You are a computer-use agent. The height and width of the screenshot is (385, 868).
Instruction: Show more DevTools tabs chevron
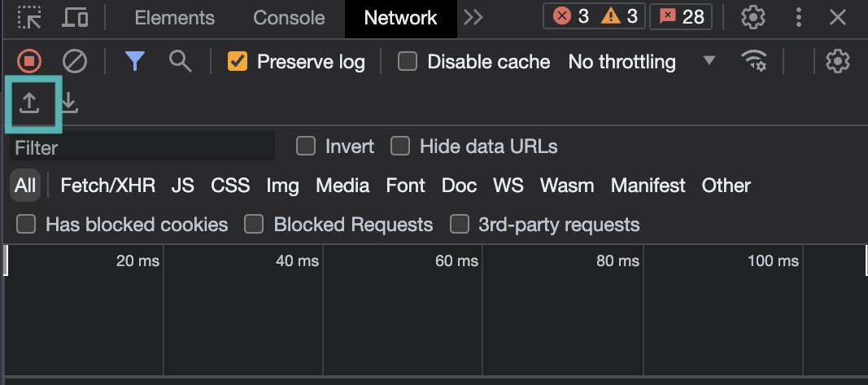[x=473, y=17]
